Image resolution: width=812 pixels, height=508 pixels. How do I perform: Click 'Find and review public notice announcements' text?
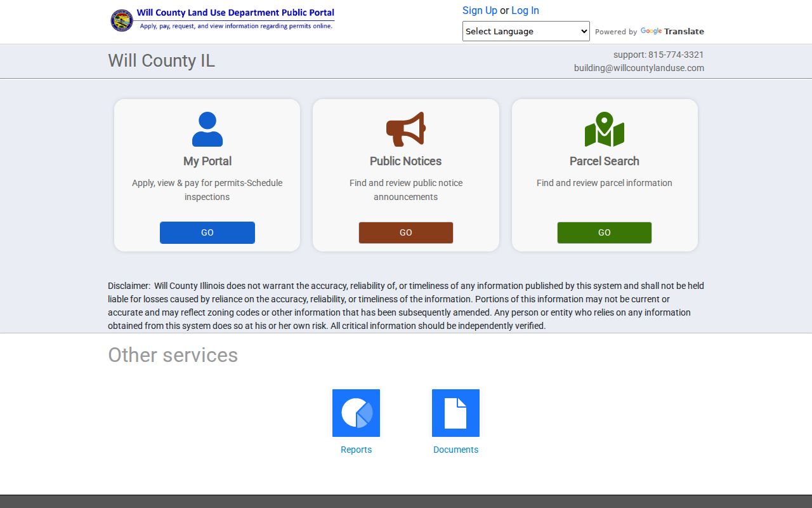[406, 190]
